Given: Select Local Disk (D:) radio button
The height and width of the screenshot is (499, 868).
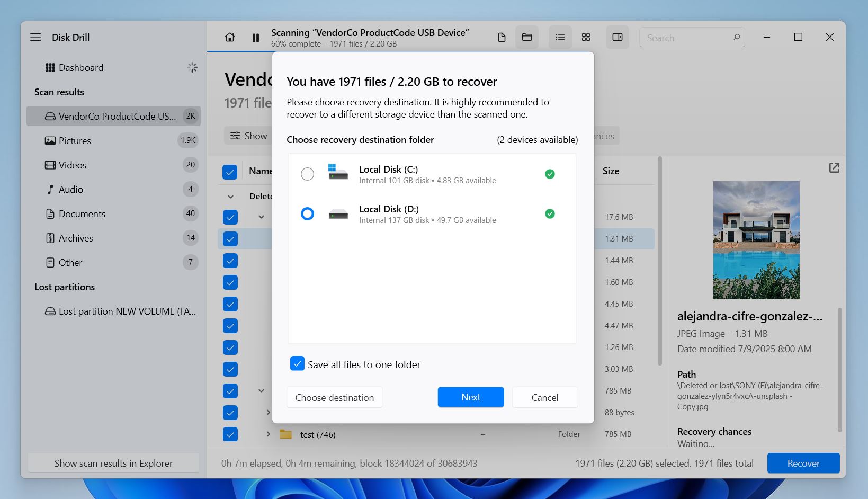Looking at the screenshot, I should (x=307, y=213).
